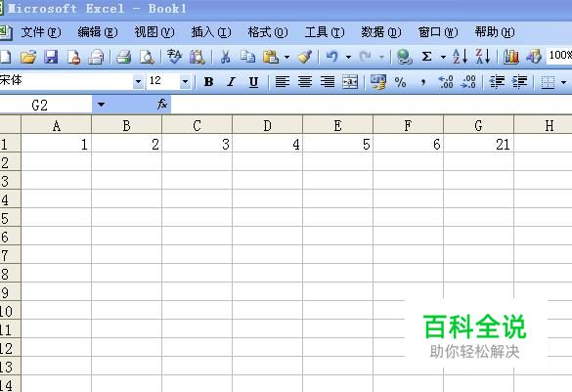Screen dimensions: 572x392
Task: Open the 视图 (View) menu
Action: 154,32
